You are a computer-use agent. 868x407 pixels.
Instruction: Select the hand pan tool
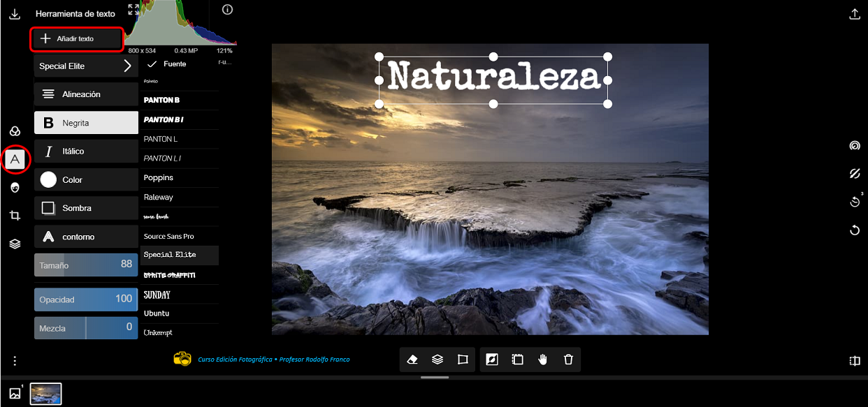coord(543,360)
